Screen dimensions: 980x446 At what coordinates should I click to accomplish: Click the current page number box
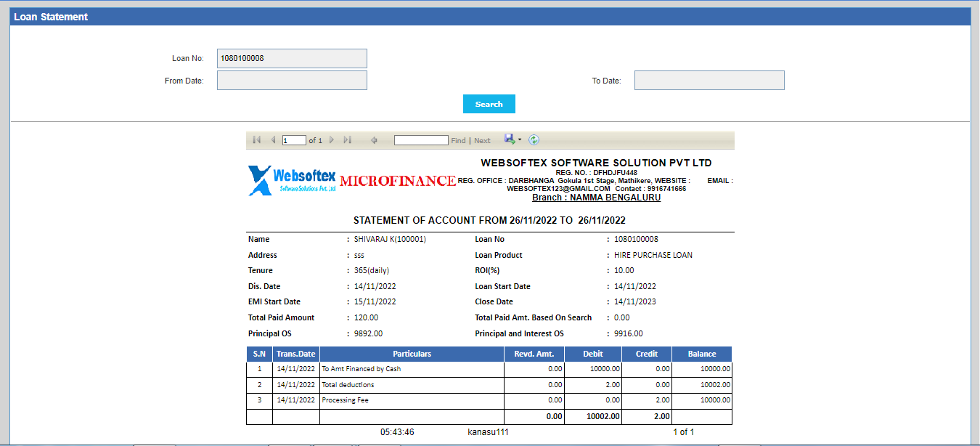coord(294,140)
